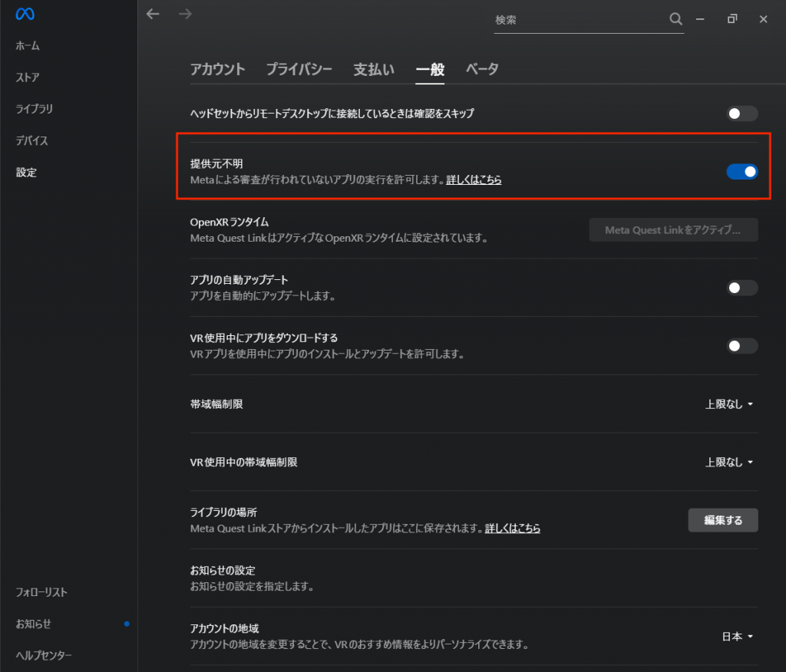786x672 pixels.
Task: Click the 検索 search input field
Action: (576, 20)
